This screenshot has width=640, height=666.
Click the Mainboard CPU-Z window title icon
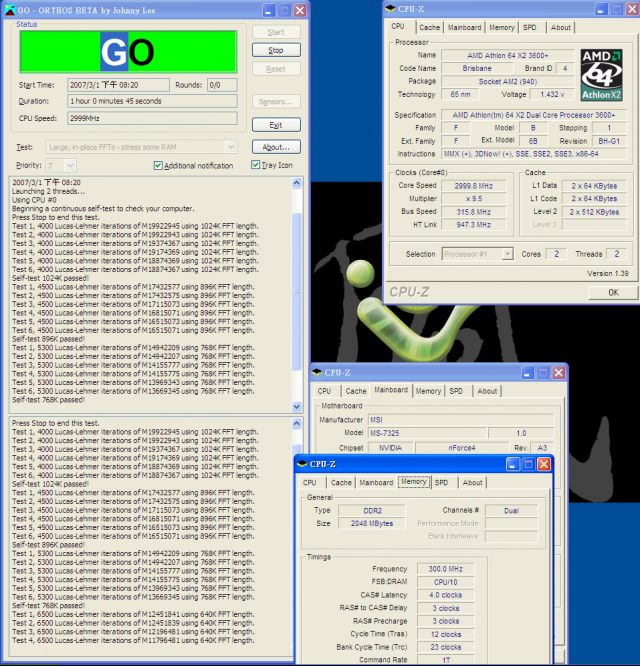[x=316, y=373]
